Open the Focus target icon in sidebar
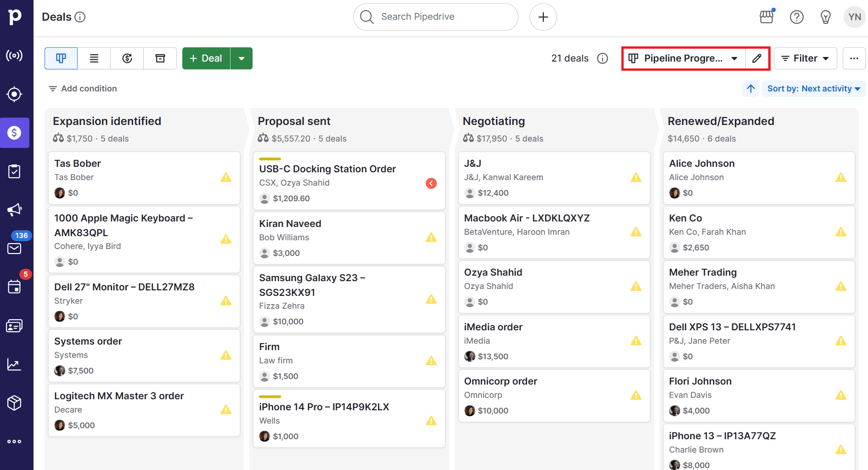Screen dimensions: 868x470 point(14,94)
